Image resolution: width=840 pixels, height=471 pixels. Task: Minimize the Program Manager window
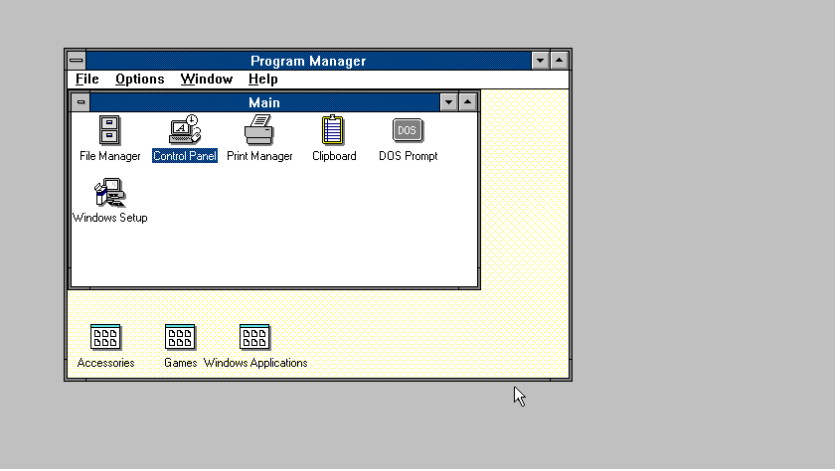[x=540, y=61]
